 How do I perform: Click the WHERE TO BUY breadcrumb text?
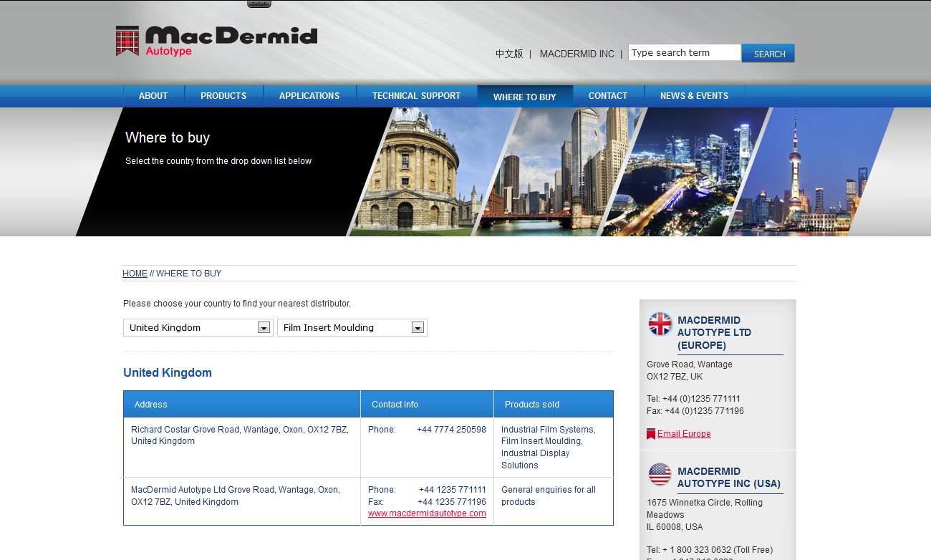(x=188, y=274)
